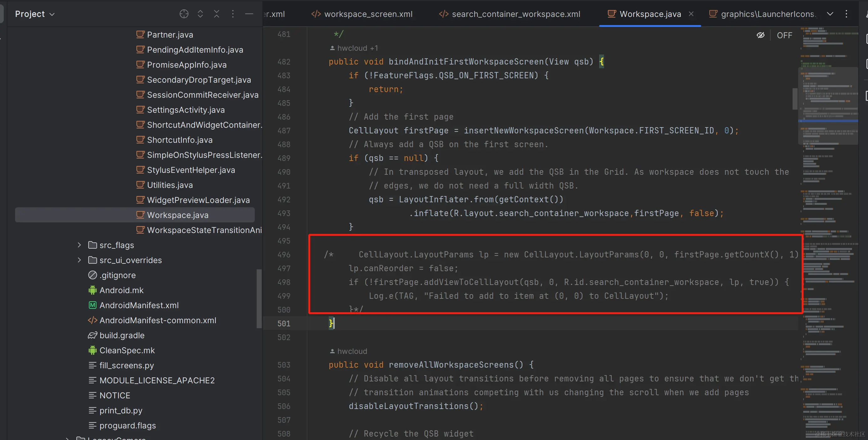Click bindAndInitFirstWorkspaceScreen method name
Screen dimensions: 868x440
[x=466, y=62]
